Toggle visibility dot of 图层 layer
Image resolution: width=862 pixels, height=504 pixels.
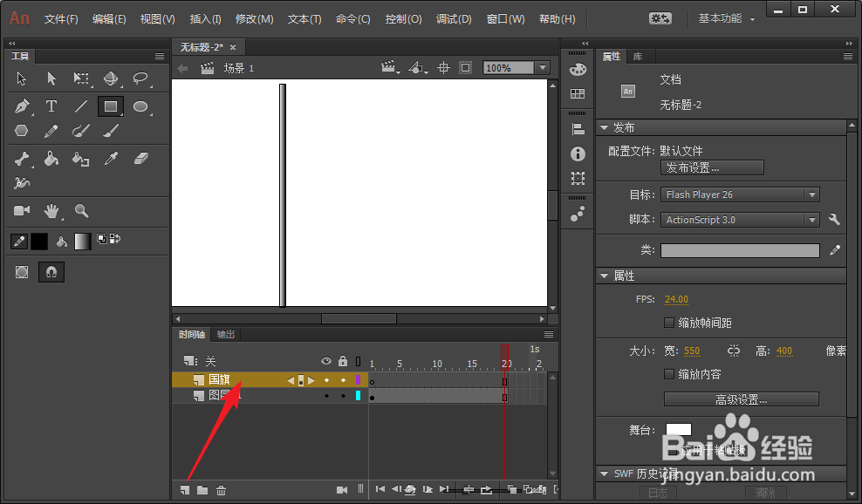click(326, 395)
